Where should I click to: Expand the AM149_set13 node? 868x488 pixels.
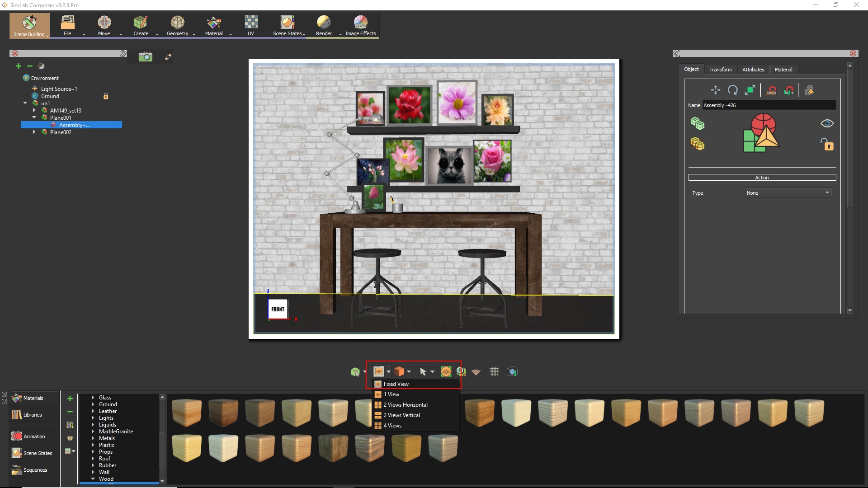tap(34, 110)
